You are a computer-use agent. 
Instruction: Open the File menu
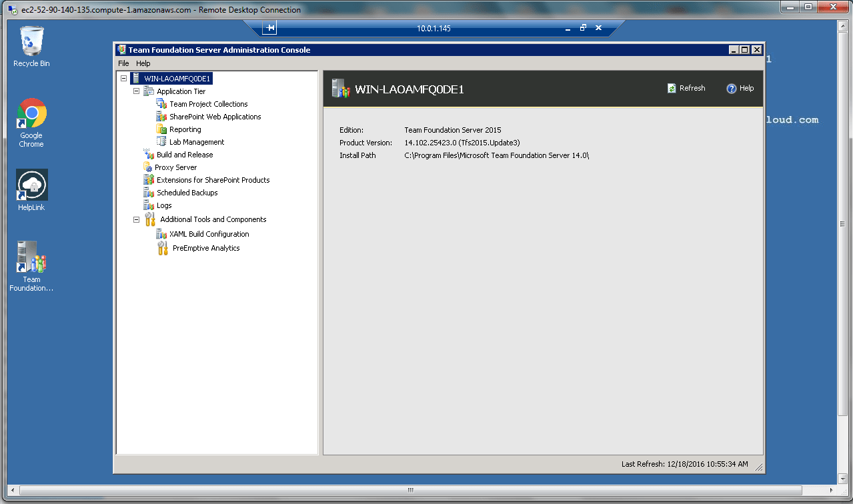(x=123, y=63)
